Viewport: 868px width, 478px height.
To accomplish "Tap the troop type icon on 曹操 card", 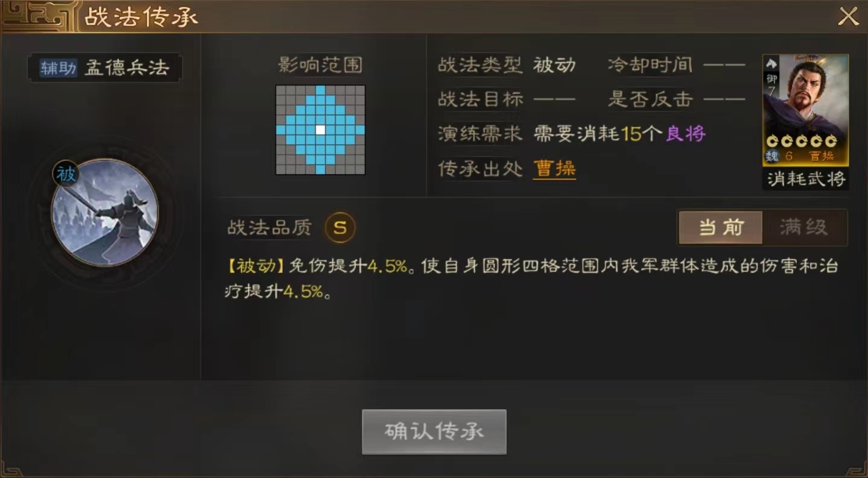I will (772, 63).
